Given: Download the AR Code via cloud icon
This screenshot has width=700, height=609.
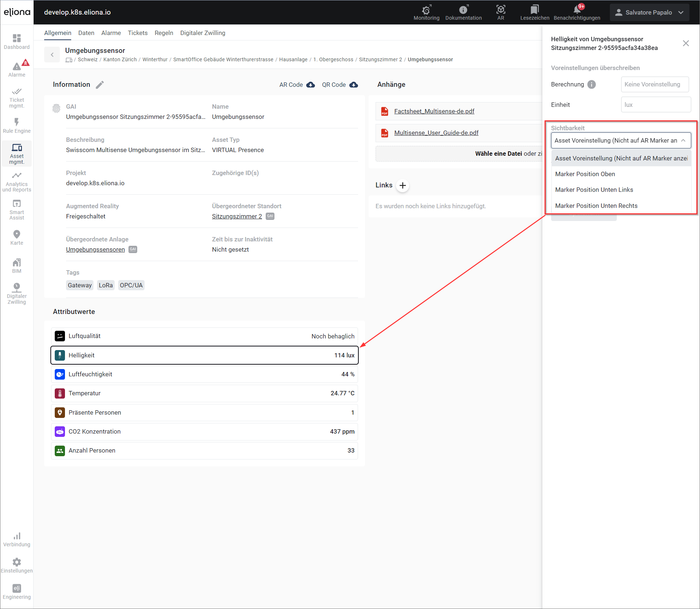Looking at the screenshot, I should pos(311,85).
